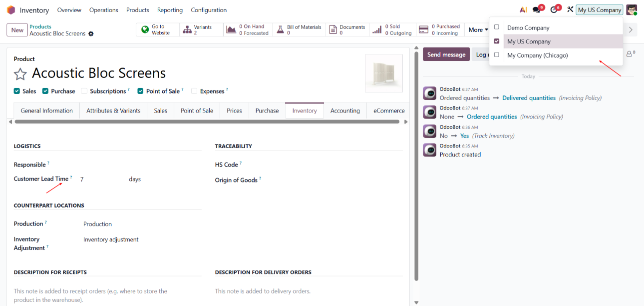Expand the More dropdown button
The image size is (644, 306).
(478, 30)
